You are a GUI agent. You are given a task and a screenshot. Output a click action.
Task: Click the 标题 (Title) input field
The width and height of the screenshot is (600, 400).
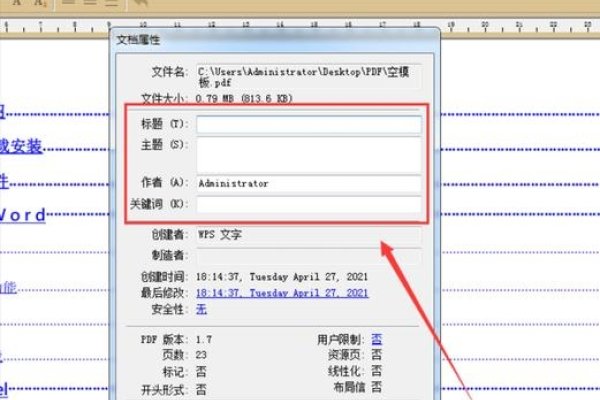coord(308,124)
